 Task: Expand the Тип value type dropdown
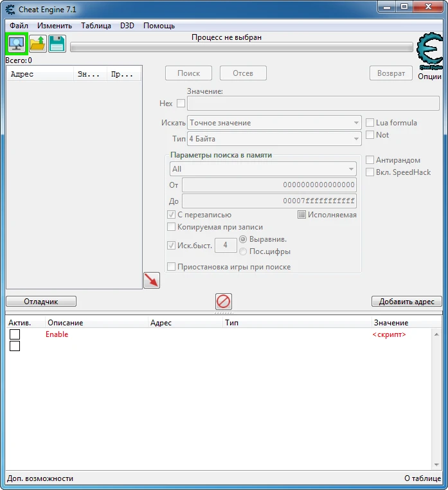[274, 139]
